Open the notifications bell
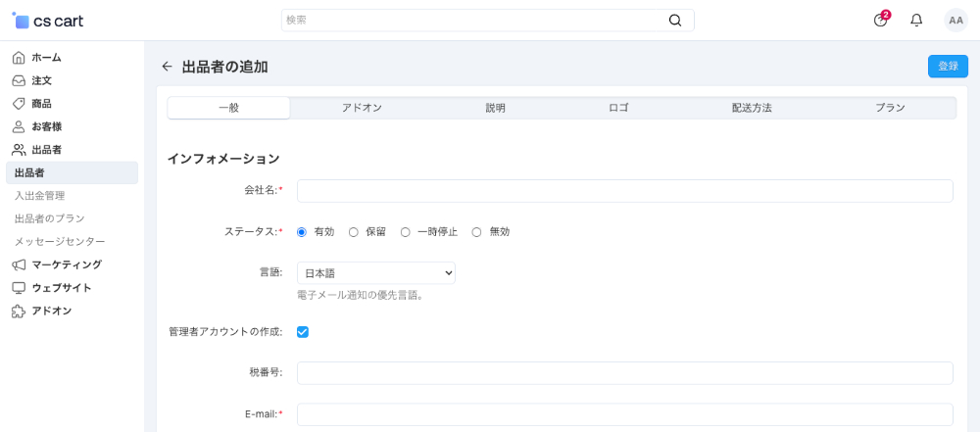This screenshot has width=980, height=432. click(x=916, y=20)
